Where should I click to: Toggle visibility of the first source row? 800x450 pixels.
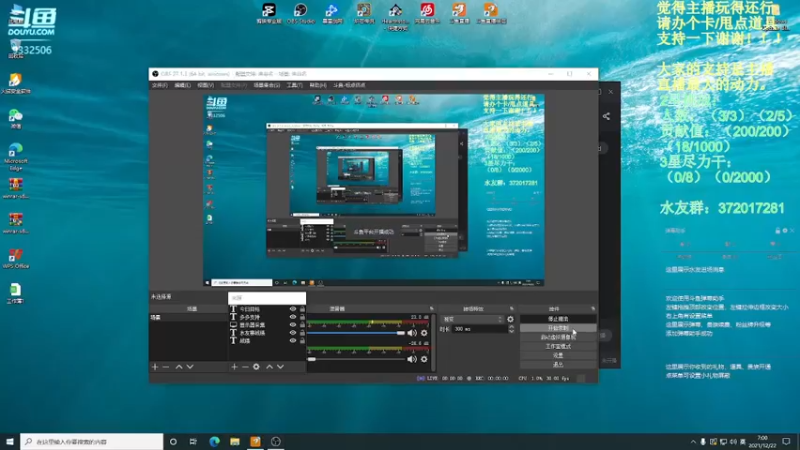(x=293, y=309)
